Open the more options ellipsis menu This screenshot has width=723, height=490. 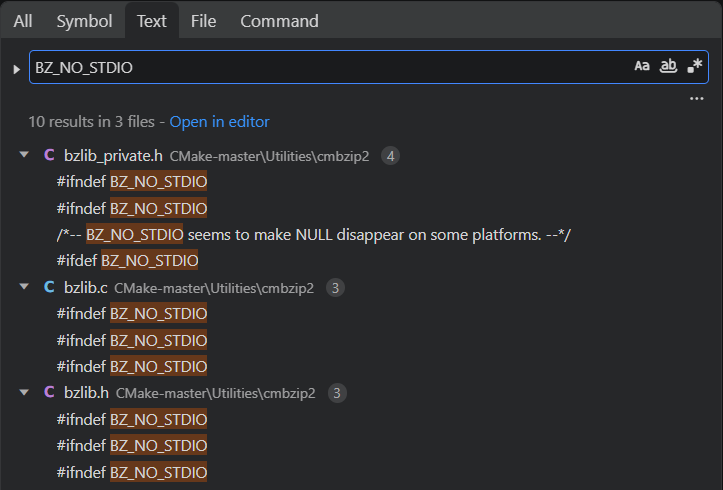point(696,99)
